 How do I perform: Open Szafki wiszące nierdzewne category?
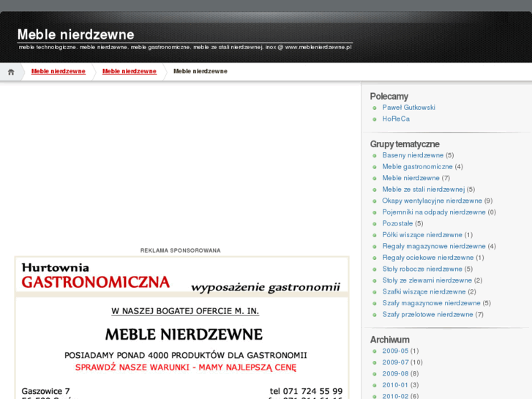(424, 291)
